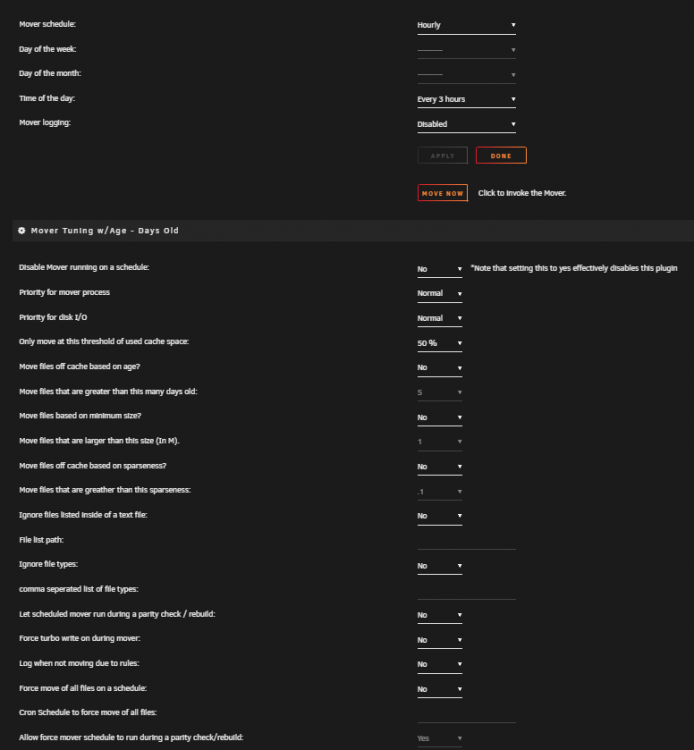Screen dimensions: 694x750
Task: Open Move files off cache based on sparseness dropdown
Action: [x=440, y=466]
